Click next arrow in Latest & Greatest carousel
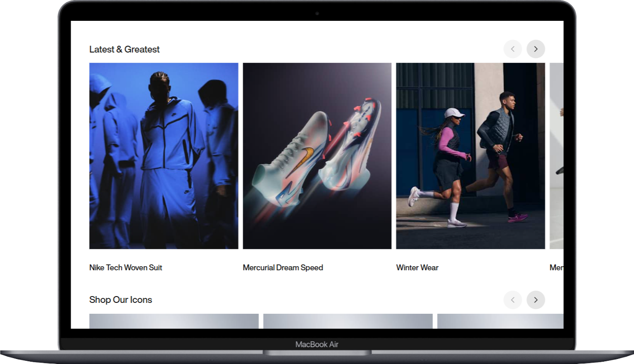The height and width of the screenshot is (364, 634). click(x=536, y=49)
